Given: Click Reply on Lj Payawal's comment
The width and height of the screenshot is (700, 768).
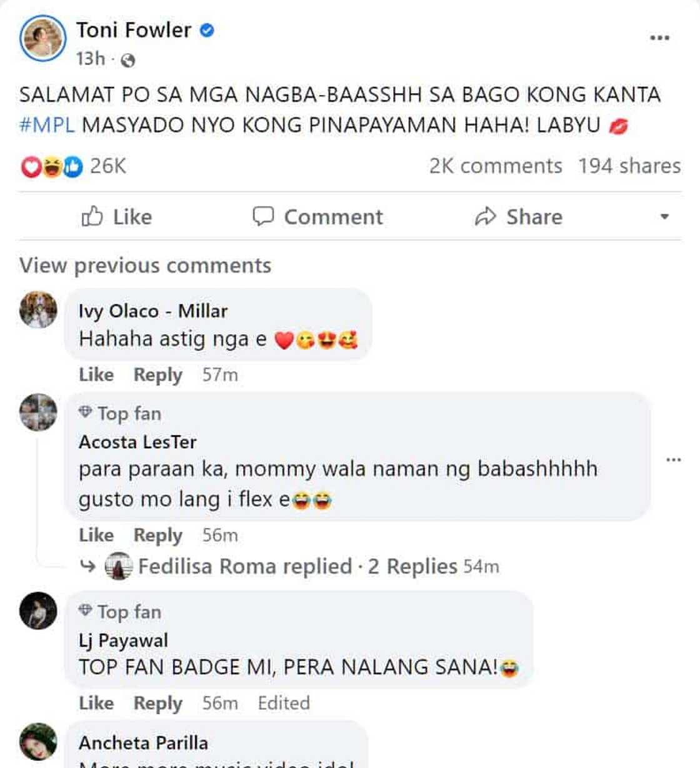Looking at the screenshot, I should 157,702.
